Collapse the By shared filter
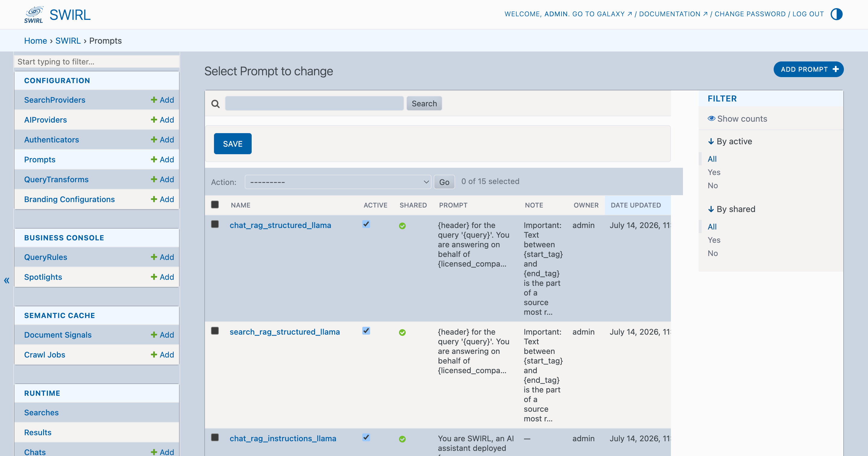The image size is (868, 456). tap(731, 209)
